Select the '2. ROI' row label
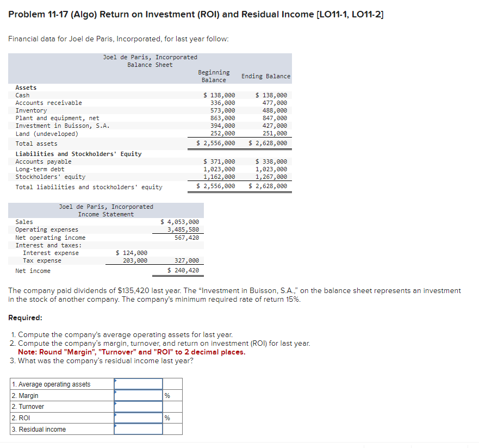The width and height of the screenshot is (479, 448). (x=21, y=418)
